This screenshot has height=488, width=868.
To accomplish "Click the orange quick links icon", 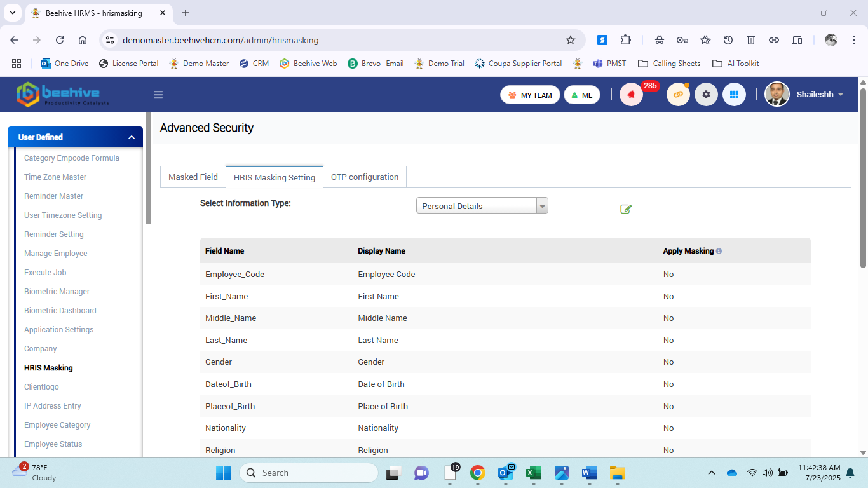I will pos(678,95).
